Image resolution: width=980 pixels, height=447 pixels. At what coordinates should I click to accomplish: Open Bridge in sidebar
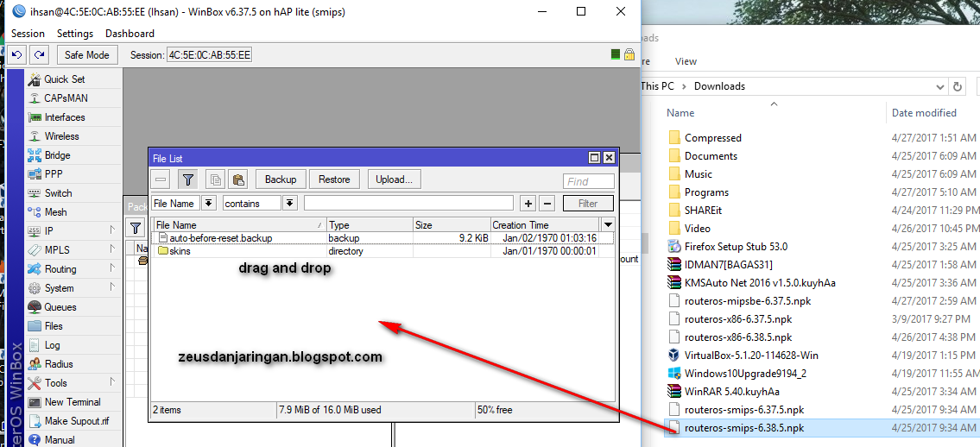coord(58,155)
